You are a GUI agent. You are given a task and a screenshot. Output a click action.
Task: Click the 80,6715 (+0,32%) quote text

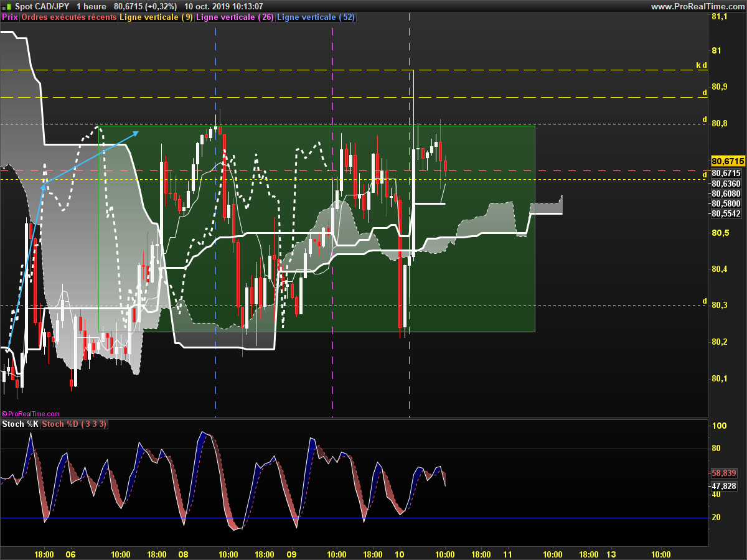pos(146,6)
